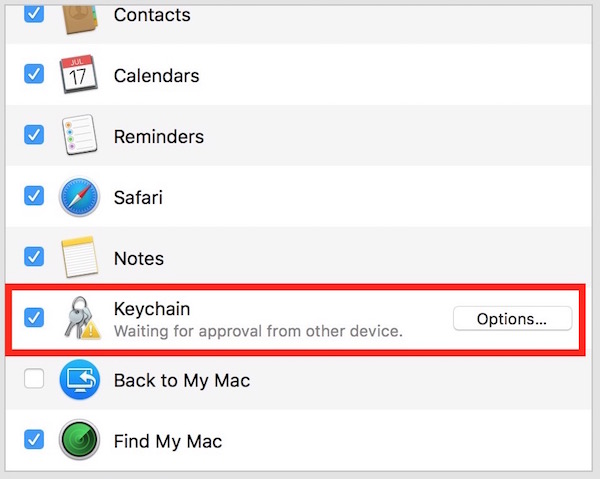Click the Reminders list icon

80,136
